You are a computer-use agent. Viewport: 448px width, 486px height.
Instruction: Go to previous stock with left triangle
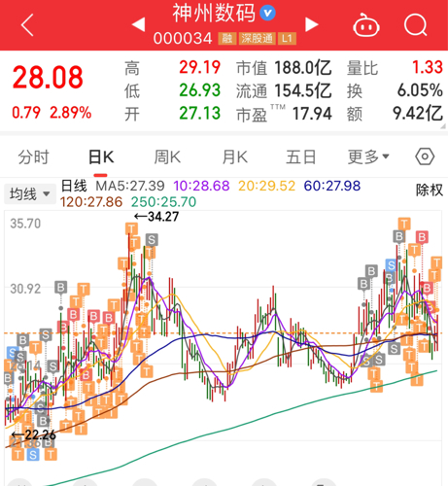coord(139,24)
